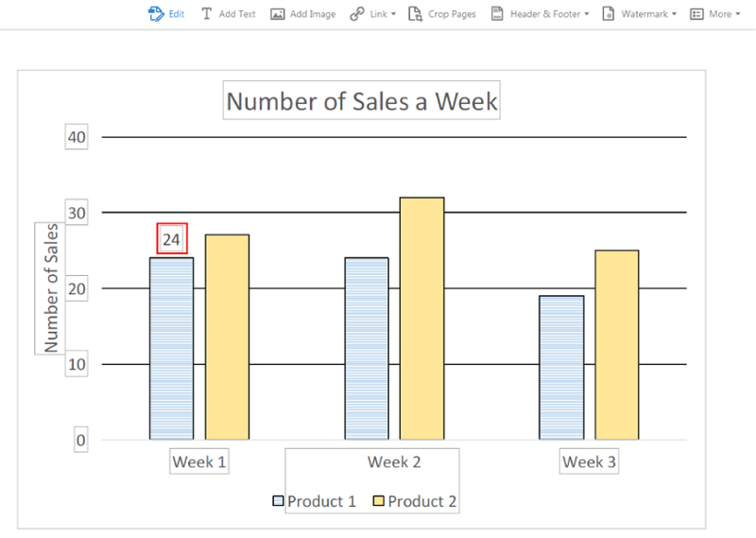Select the y-axis label '0'
Image resolution: width=756 pixels, height=538 pixels.
[81, 440]
